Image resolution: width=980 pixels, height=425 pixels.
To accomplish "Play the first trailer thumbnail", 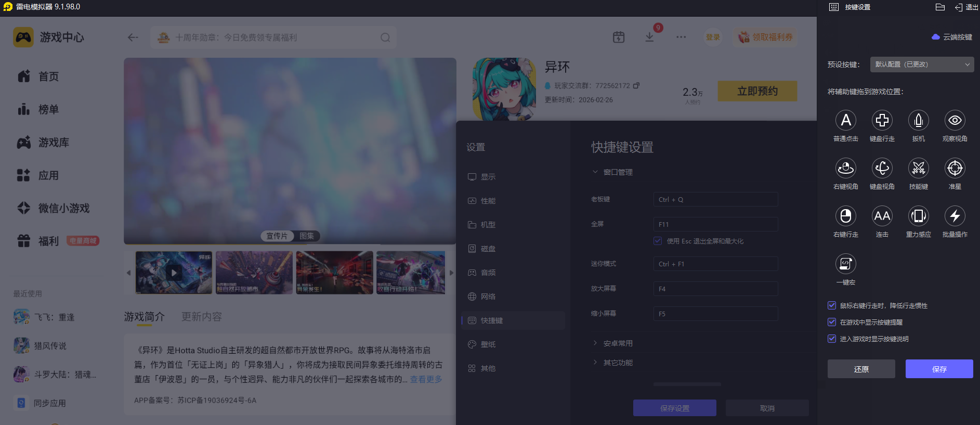I will [x=174, y=273].
